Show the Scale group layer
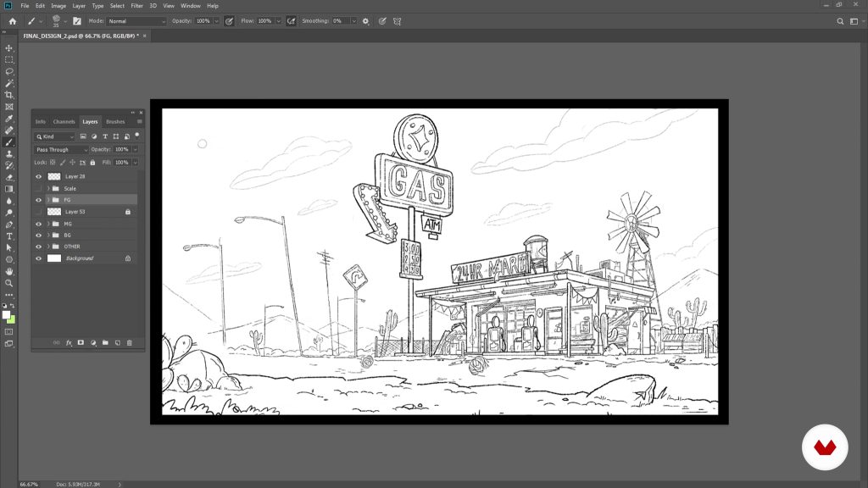868x488 pixels. click(x=38, y=188)
